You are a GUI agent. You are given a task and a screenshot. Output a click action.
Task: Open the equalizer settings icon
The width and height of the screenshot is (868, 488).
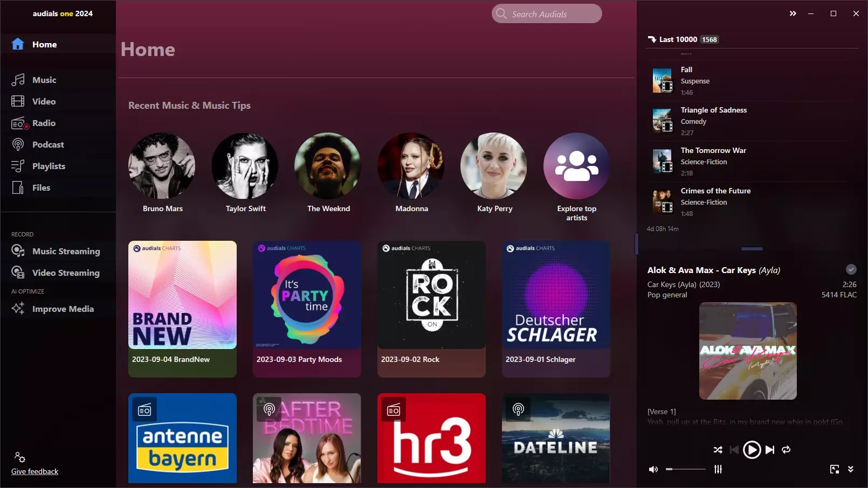click(718, 469)
